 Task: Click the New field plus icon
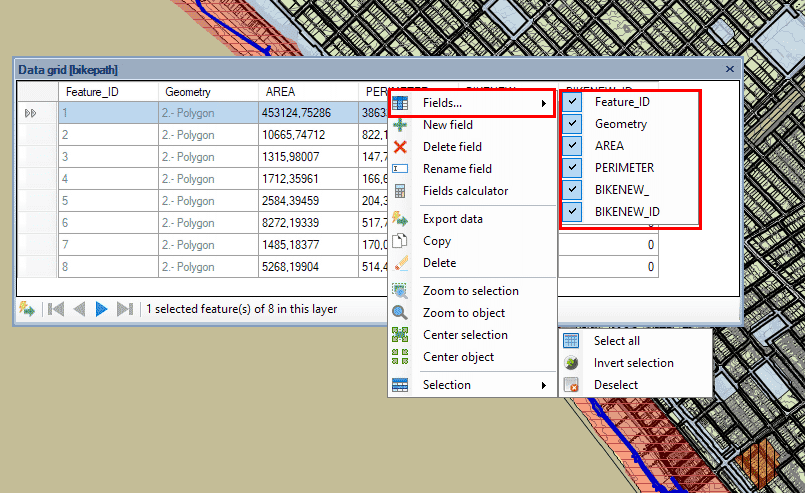pyautogui.click(x=400, y=125)
